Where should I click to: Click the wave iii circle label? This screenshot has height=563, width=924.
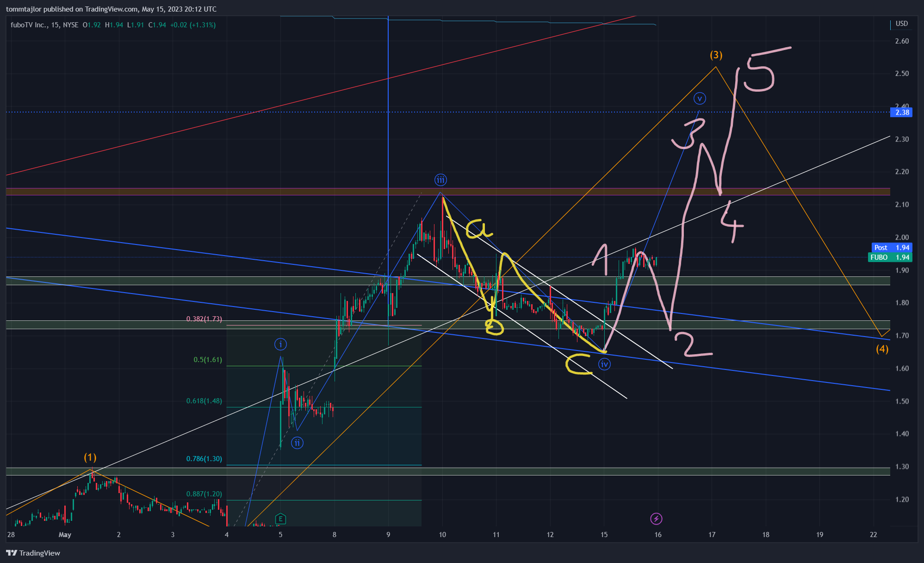[x=440, y=180]
